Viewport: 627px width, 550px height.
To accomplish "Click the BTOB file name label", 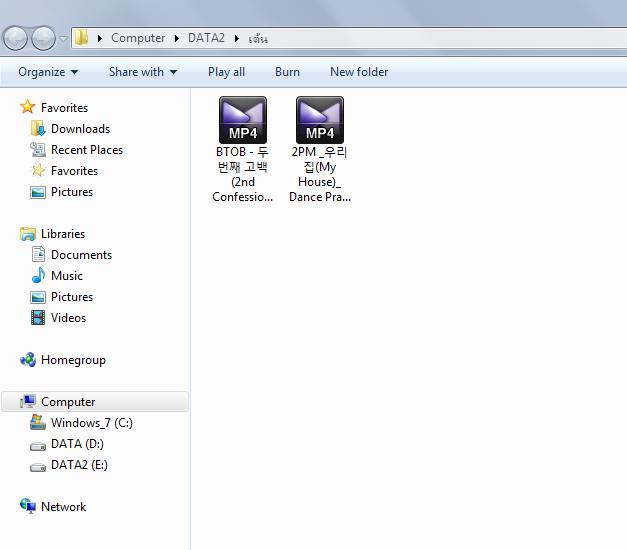I will click(x=242, y=174).
